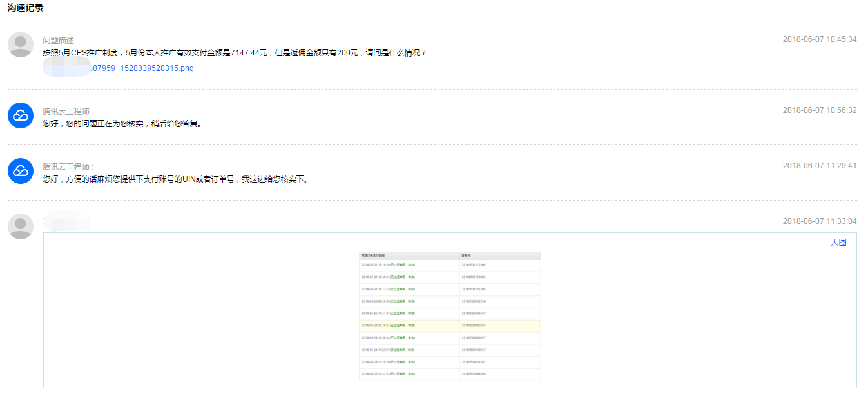Open the 大图 full-size image link
The image size is (868, 398).
pos(838,243)
